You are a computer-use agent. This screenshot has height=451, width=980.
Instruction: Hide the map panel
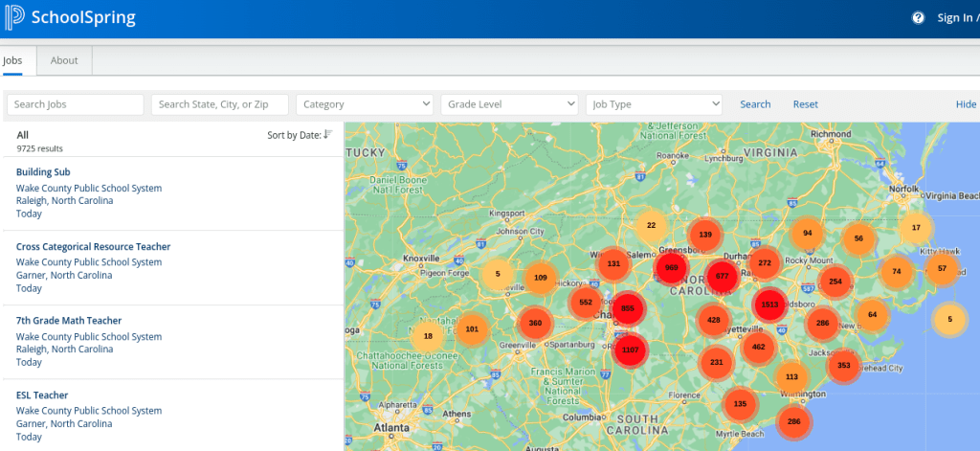click(x=966, y=104)
